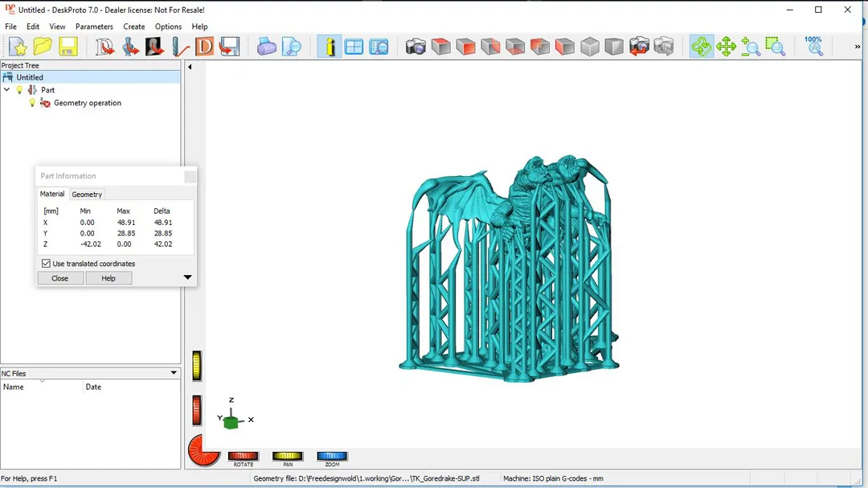Click the Load Bitmap portrait icon
The image size is (868, 488).
coord(154,47)
